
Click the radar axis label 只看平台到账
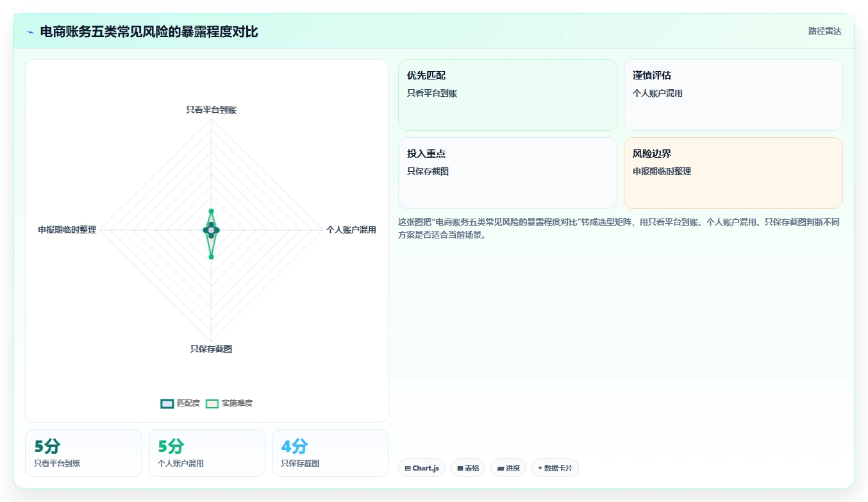[212, 110]
